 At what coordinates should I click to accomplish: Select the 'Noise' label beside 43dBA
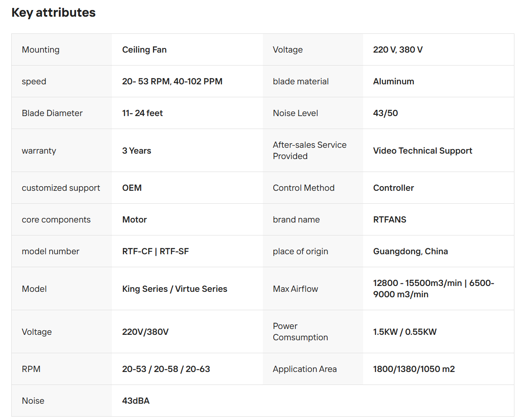pyautogui.click(x=33, y=401)
